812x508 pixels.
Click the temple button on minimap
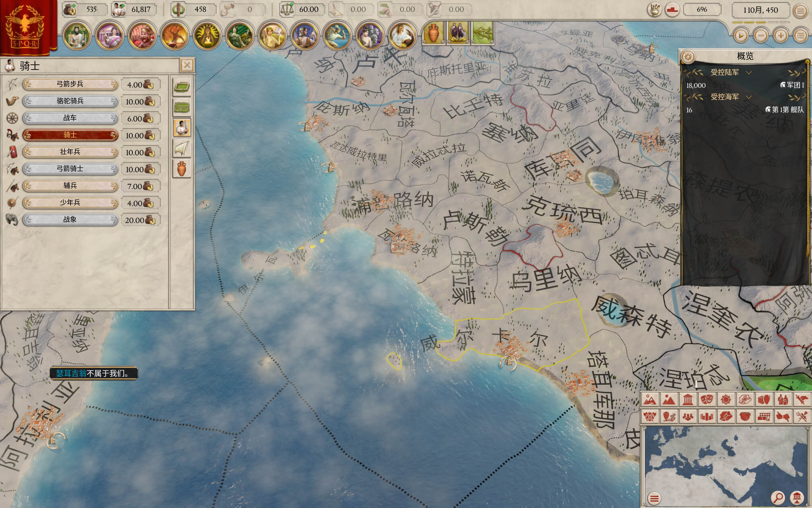797,498
